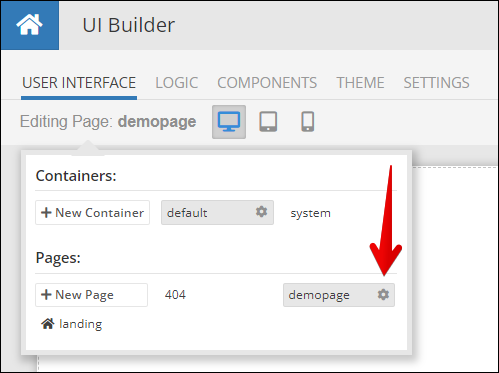The image size is (499, 373).
Task: Open default container settings gear
Action: 262,212
